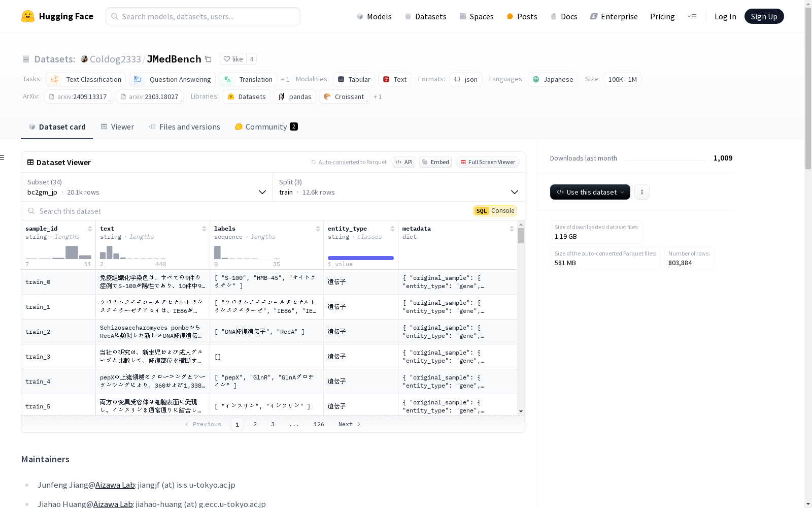Open Enterprise in top navigation
This screenshot has width=812, height=508.
pos(614,16)
